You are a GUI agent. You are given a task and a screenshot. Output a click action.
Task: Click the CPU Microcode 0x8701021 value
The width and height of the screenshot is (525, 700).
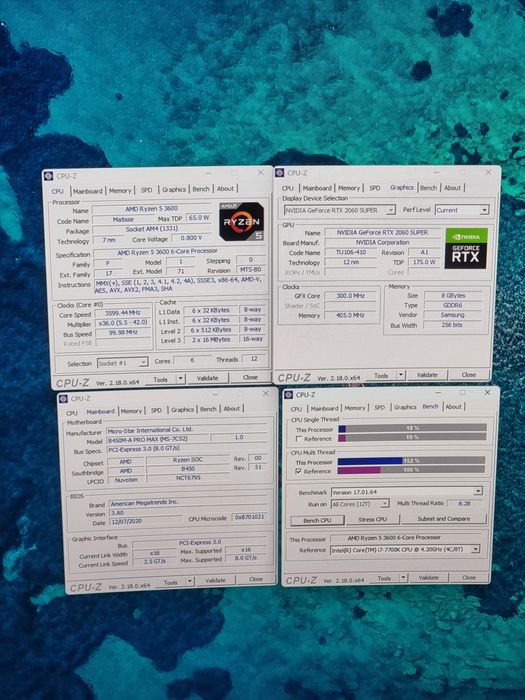tap(250, 517)
